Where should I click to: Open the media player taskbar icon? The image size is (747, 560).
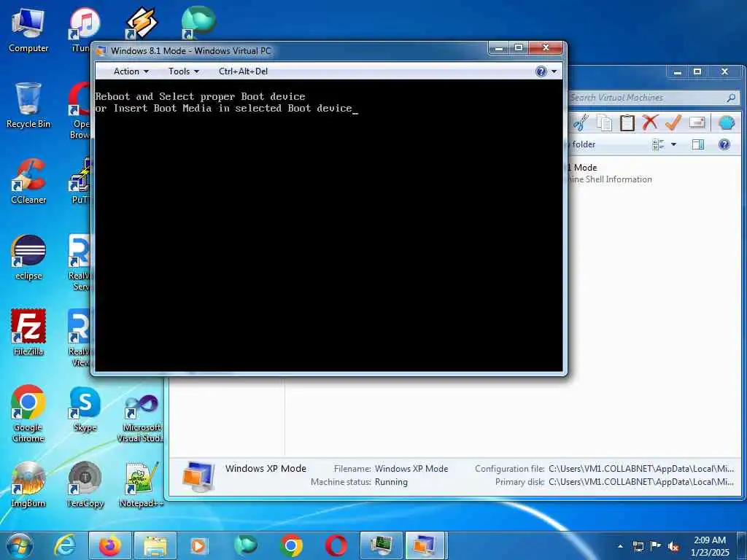198,545
